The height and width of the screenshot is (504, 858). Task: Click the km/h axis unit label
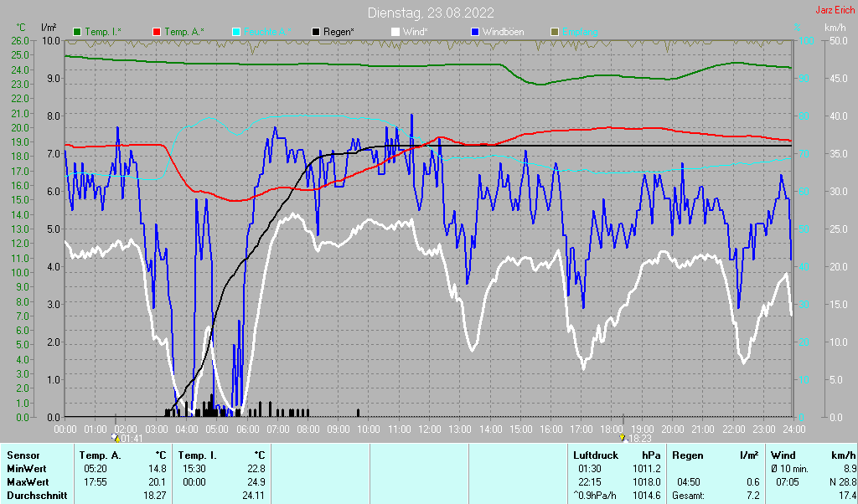(x=835, y=28)
